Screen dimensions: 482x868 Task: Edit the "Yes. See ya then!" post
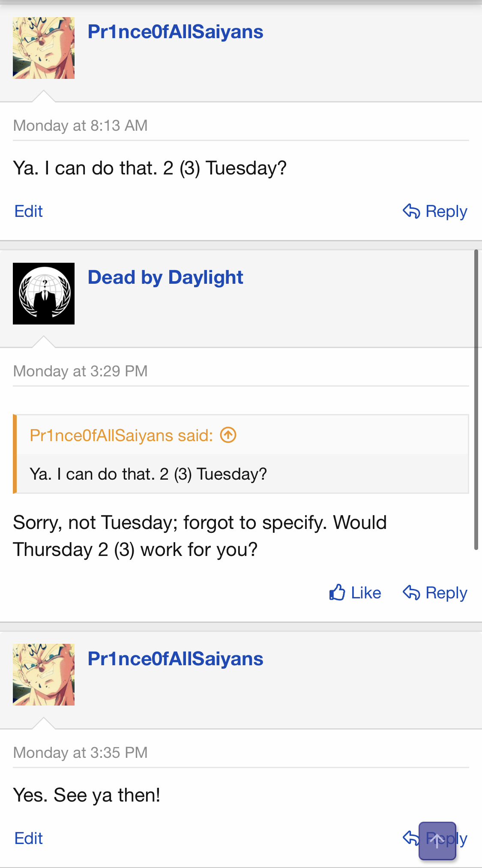(29, 838)
